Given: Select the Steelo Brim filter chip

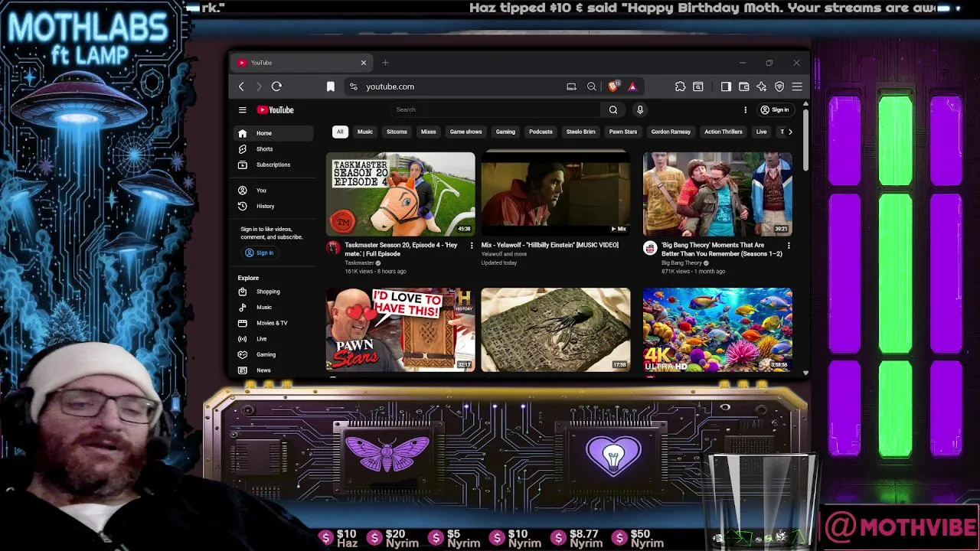Looking at the screenshot, I should click(580, 132).
